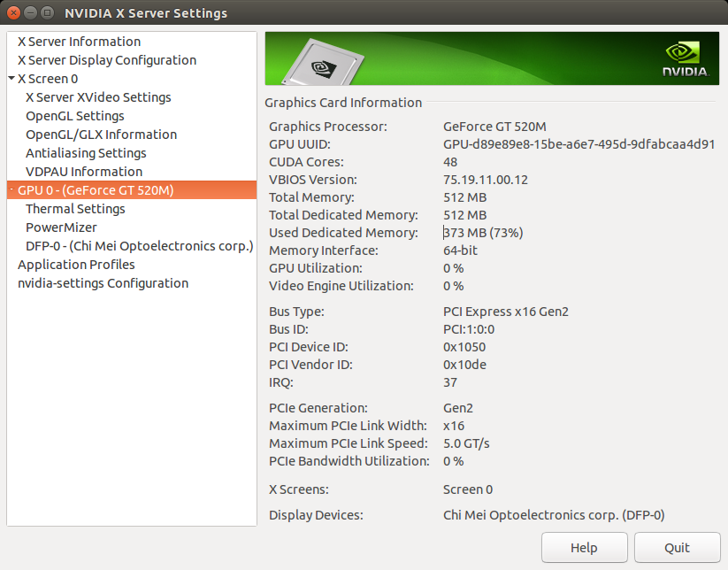The image size is (728, 570).
Task: Click the PCI Vendor ID 0x10de value
Action: click(x=464, y=365)
